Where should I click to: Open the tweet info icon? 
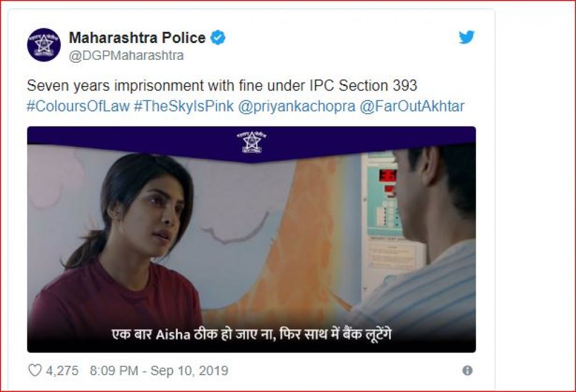[467, 371]
